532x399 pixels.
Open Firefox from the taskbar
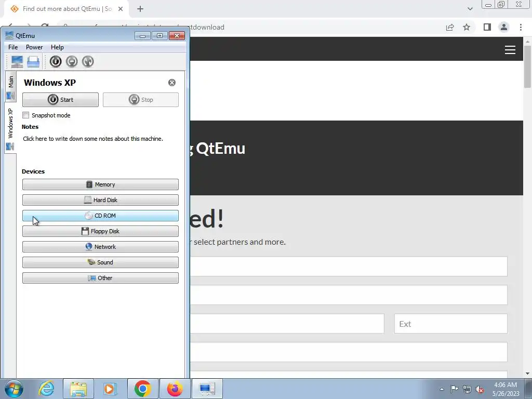coord(175,389)
